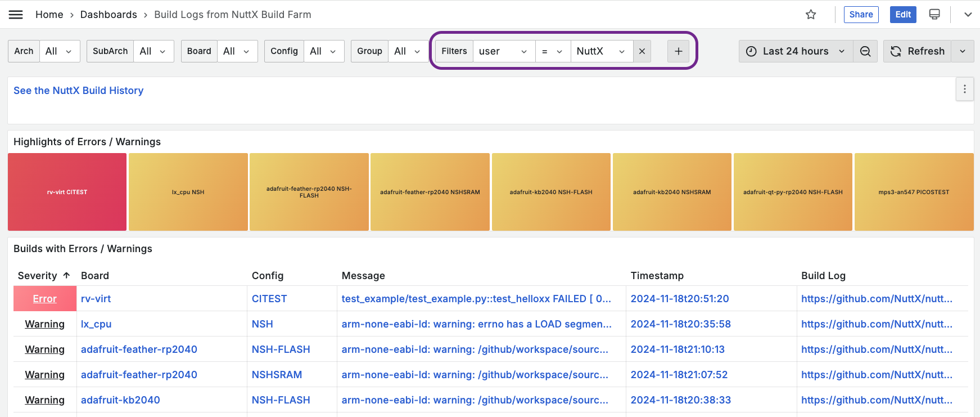Open test_helloxx FAILED message link

point(476,299)
